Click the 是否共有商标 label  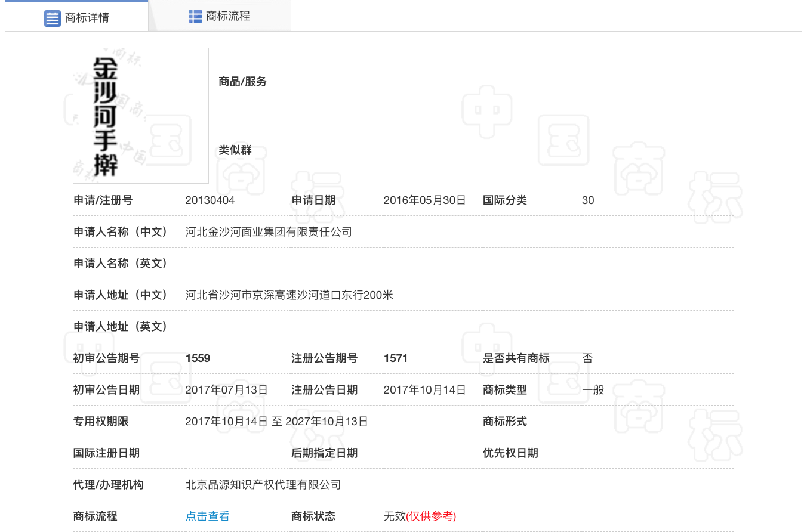[516, 358]
